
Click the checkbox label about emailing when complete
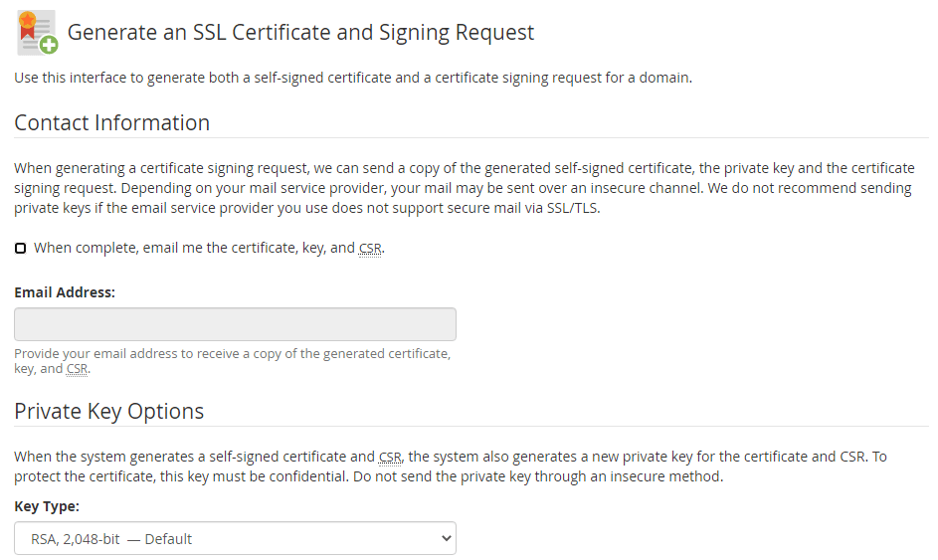pos(209,248)
